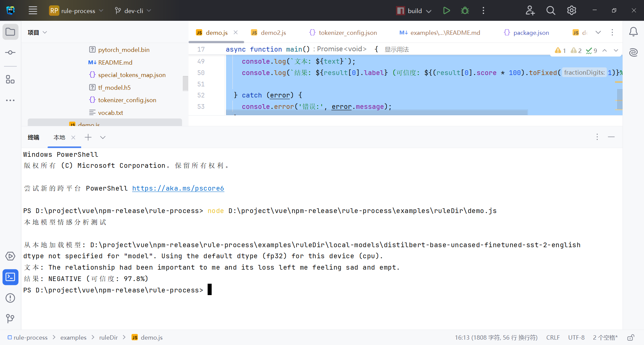This screenshot has height=345, width=644.
Task: Open the structure tool window
Action: point(10,79)
